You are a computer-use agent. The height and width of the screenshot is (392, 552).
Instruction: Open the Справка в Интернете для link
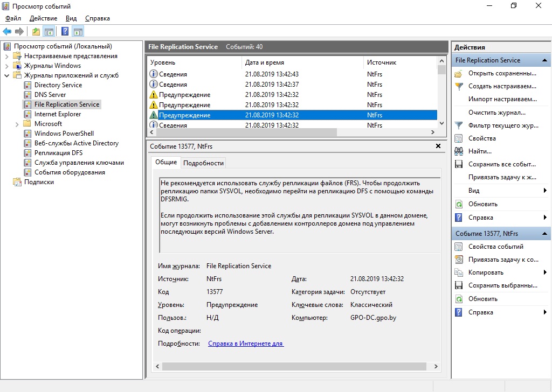246,344
